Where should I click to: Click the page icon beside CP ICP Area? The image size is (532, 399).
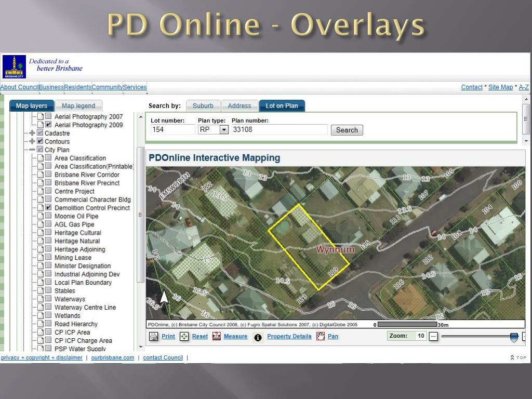41,332
